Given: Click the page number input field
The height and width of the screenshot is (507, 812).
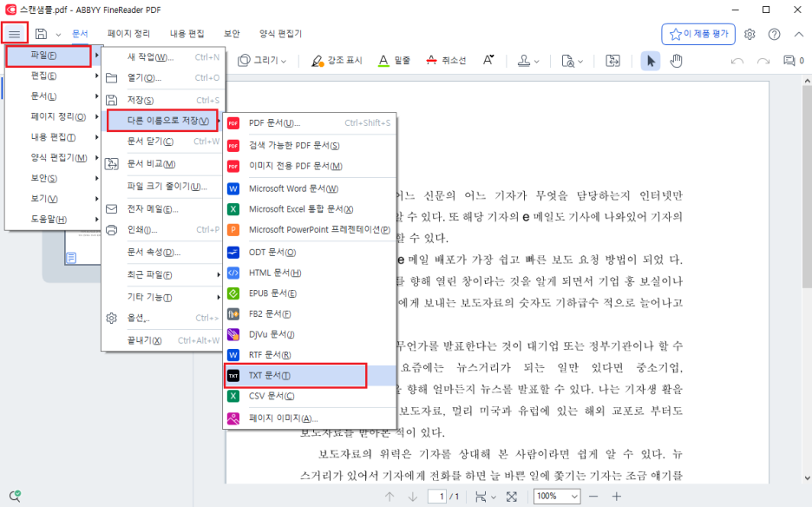Looking at the screenshot, I should 437,496.
